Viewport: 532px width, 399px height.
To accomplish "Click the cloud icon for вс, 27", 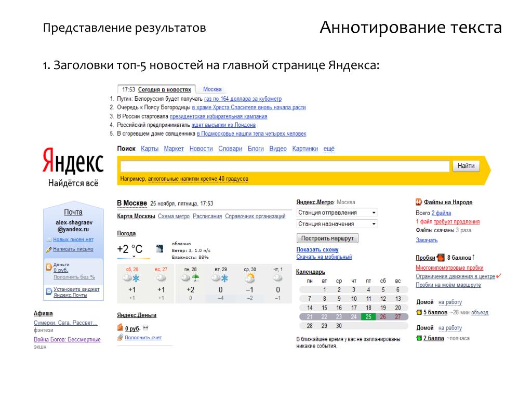I will click(x=161, y=278).
